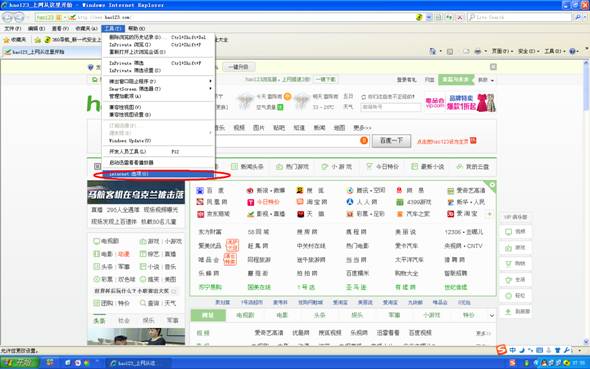Click the Help question mark icon
This screenshot has height=369, width=590.
pos(572,51)
